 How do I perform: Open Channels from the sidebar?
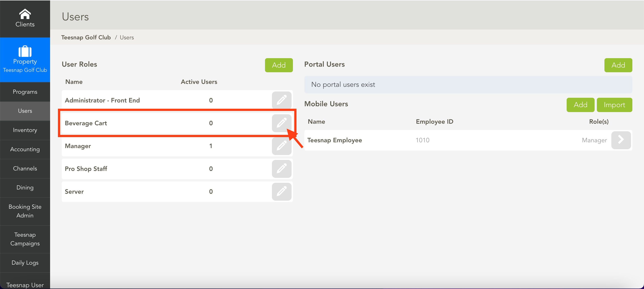pyautogui.click(x=25, y=168)
